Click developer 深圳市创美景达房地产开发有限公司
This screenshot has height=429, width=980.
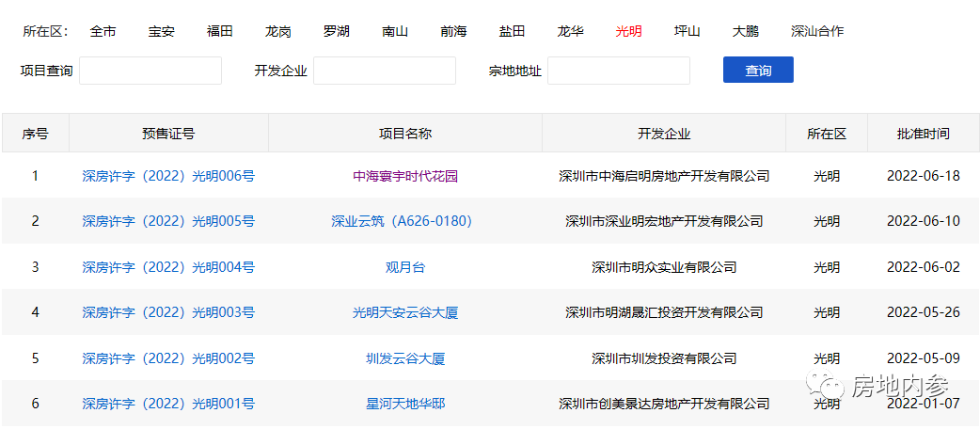[664, 404]
